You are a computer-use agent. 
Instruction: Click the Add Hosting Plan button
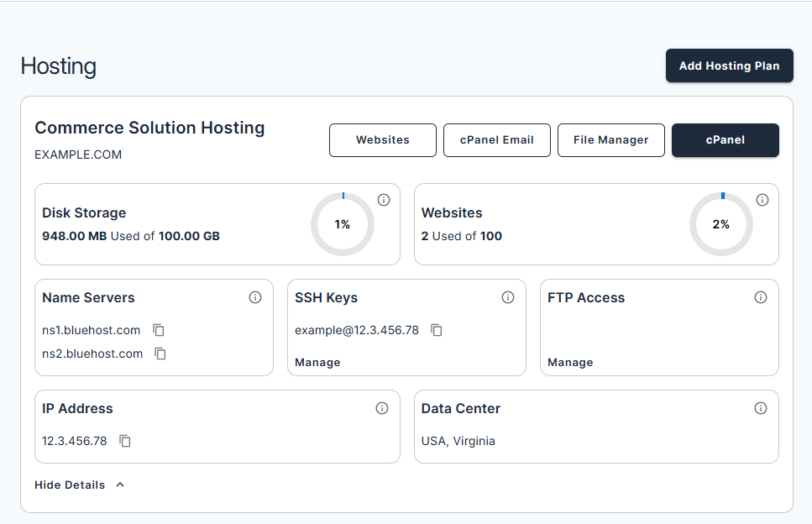click(729, 65)
